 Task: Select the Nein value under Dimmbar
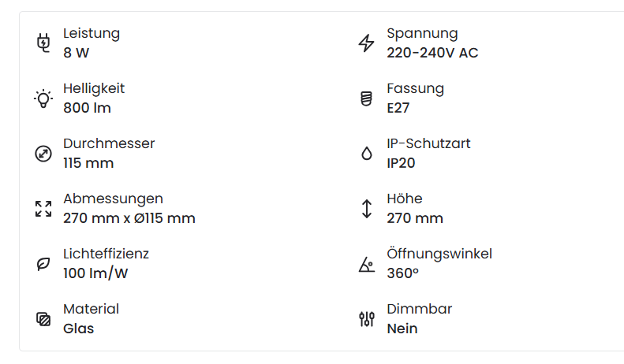[x=402, y=329]
